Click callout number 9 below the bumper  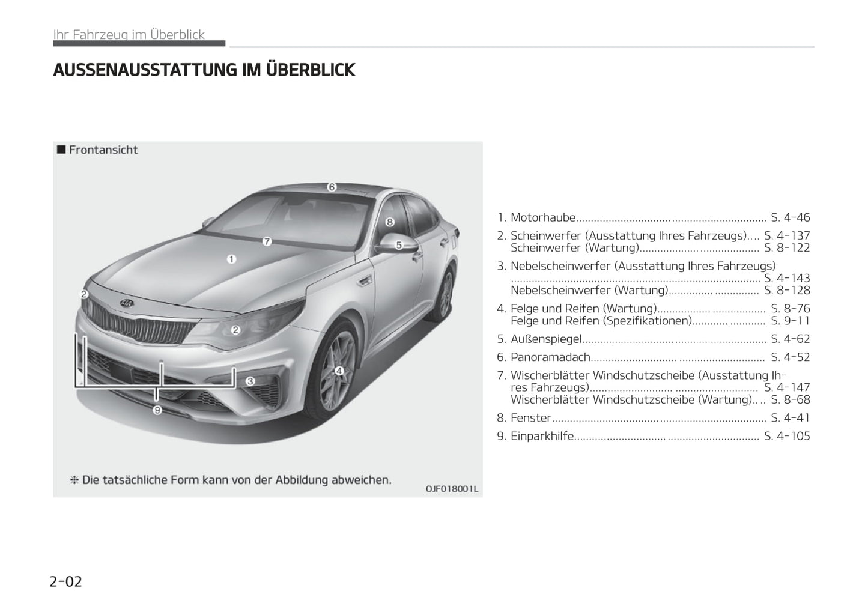click(157, 410)
